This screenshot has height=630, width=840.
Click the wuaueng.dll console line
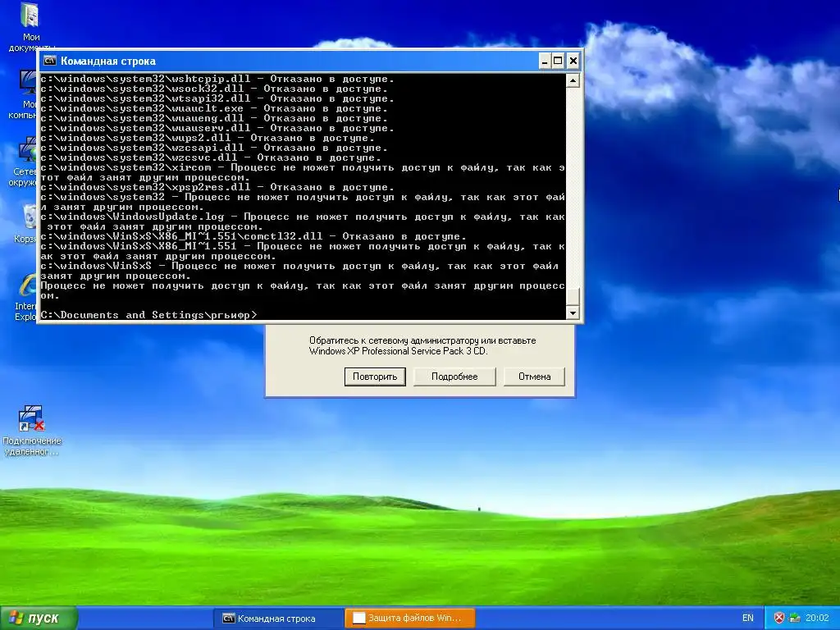(214, 118)
